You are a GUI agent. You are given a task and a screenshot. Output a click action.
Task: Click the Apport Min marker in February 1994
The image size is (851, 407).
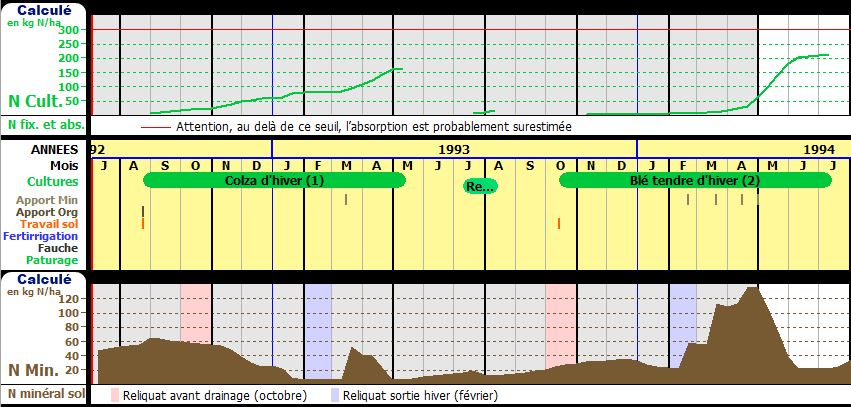tap(688, 200)
